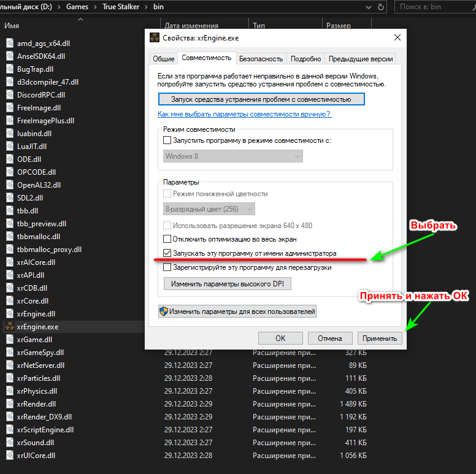The image size is (476, 474).
Task: Sort by the Дата изменения column header
Action: [191, 26]
